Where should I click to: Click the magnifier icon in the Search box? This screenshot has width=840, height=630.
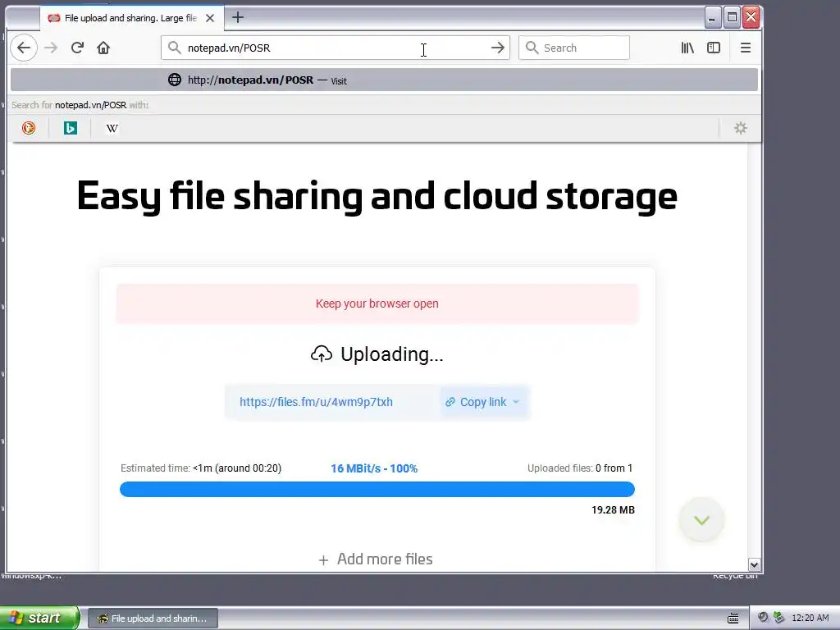(x=532, y=48)
